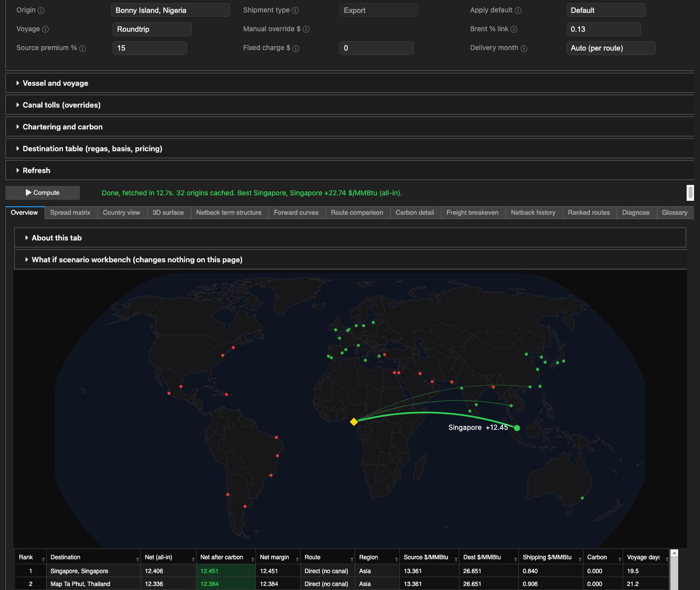Select the Map Ta Phut, Thailand cell
The height and width of the screenshot is (590, 700).
[94, 584]
